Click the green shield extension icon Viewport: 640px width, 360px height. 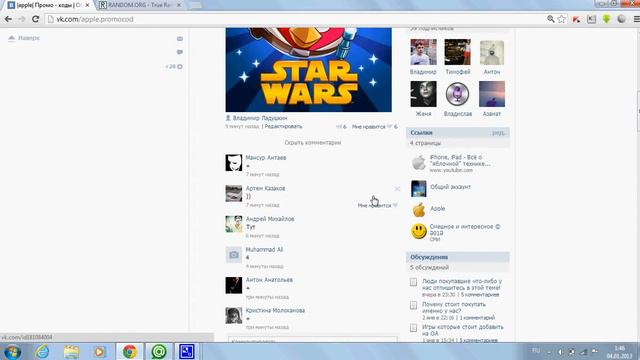[x=607, y=19]
